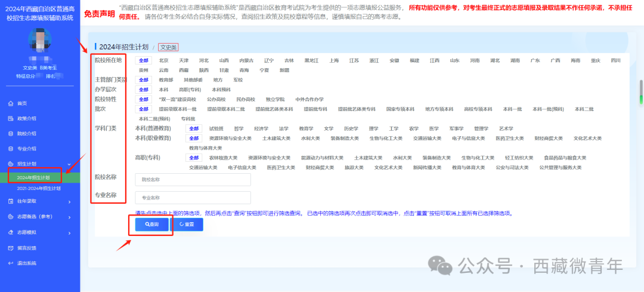Select batch 专科批
The image size is (644, 292).
point(188,119)
